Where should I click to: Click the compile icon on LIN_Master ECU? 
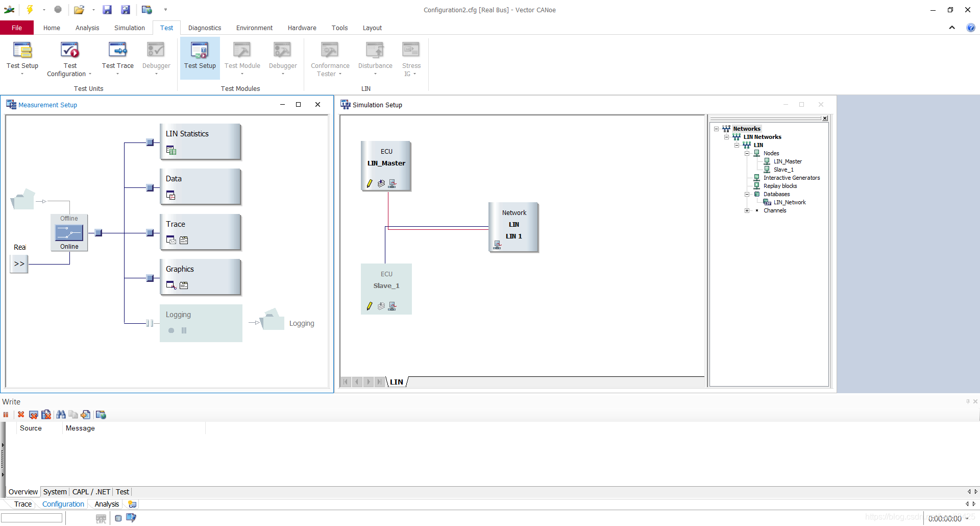(x=381, y=183)
